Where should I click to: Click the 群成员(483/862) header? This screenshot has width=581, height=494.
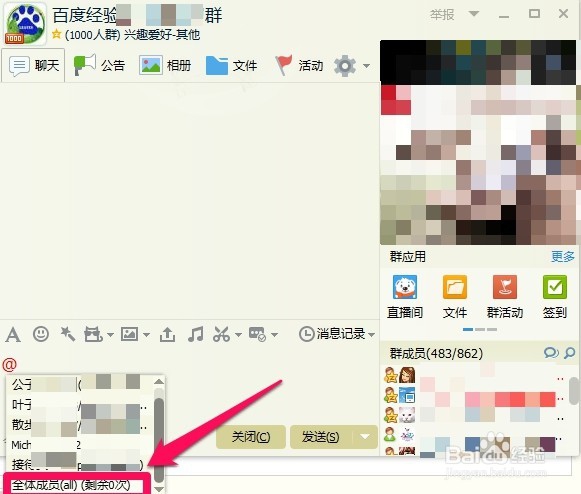[436, 353]
